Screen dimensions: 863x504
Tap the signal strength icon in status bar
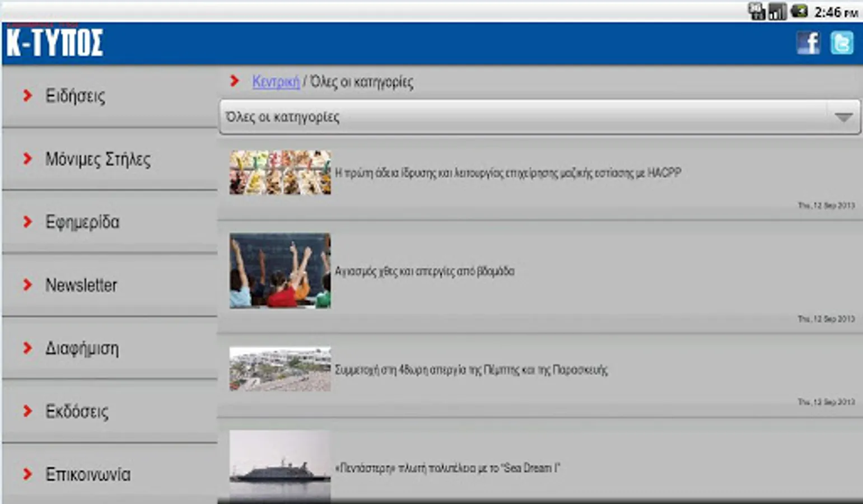point(777,11)
